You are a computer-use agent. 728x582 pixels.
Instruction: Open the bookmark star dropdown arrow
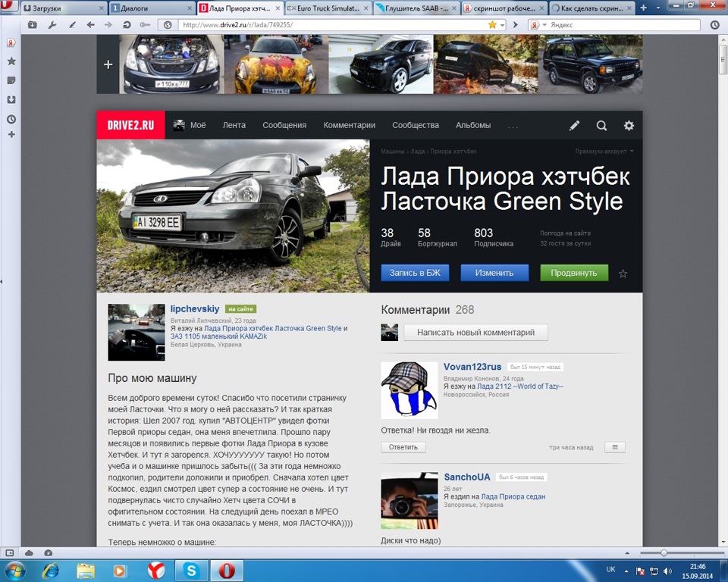coord(502,25)
